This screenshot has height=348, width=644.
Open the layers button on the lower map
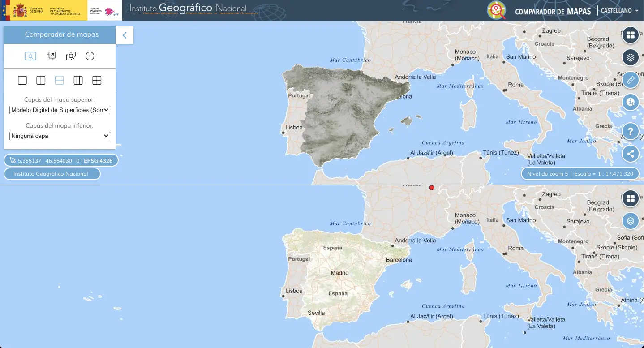(631, 221)
